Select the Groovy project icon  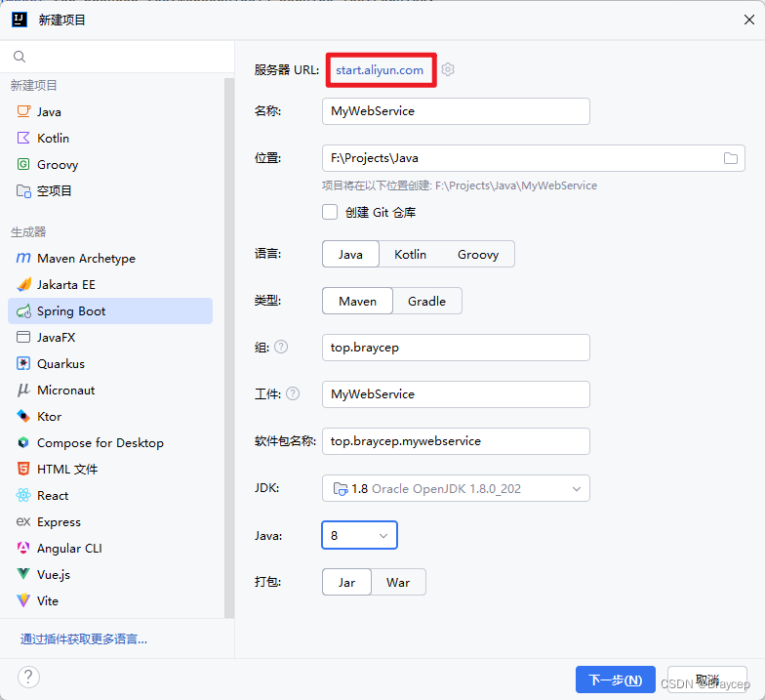[x=23, y=164]
